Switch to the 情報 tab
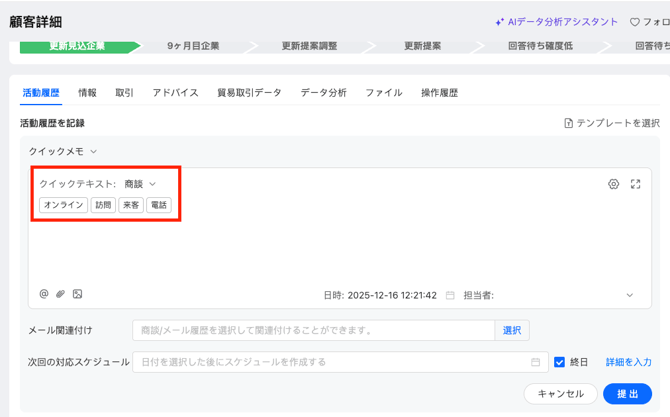 (x=88, y=93)
